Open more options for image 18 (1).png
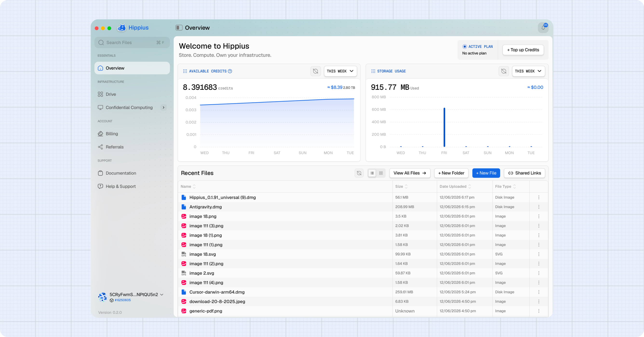This screenshot has height=337, width=644. [539, 235]
